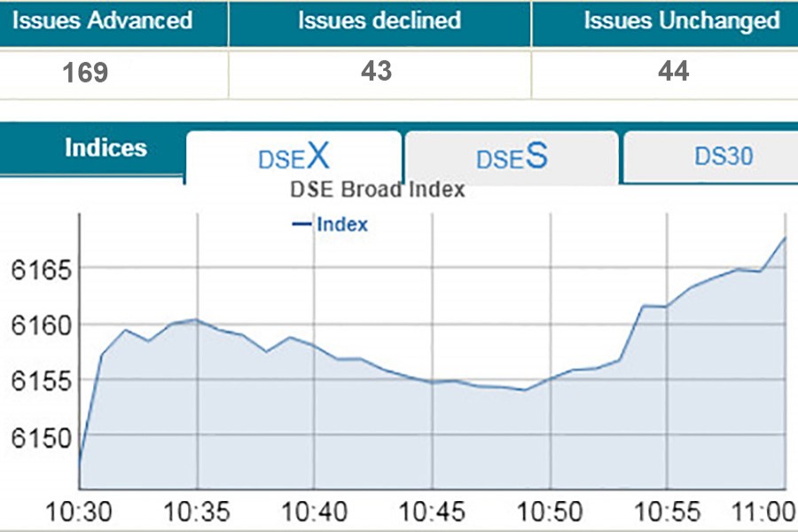Click the chart line peak at 11:00
The height and width of the screenshot is (532, 798).
click(785, 238)
